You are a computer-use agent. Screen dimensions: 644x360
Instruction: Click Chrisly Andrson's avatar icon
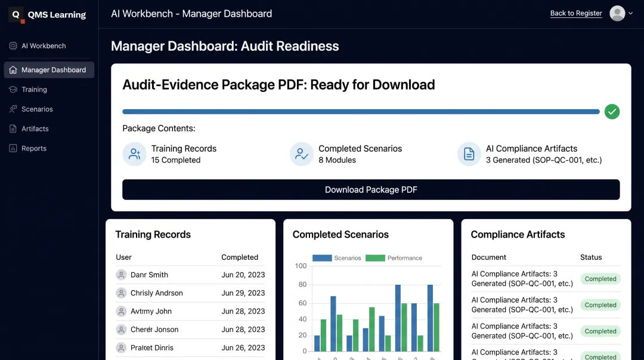pyautogui.click(x=121, y=293)
